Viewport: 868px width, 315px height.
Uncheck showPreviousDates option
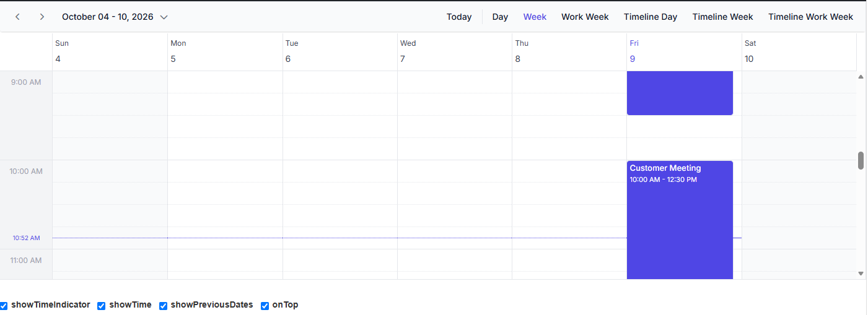[x=164, y=306]
